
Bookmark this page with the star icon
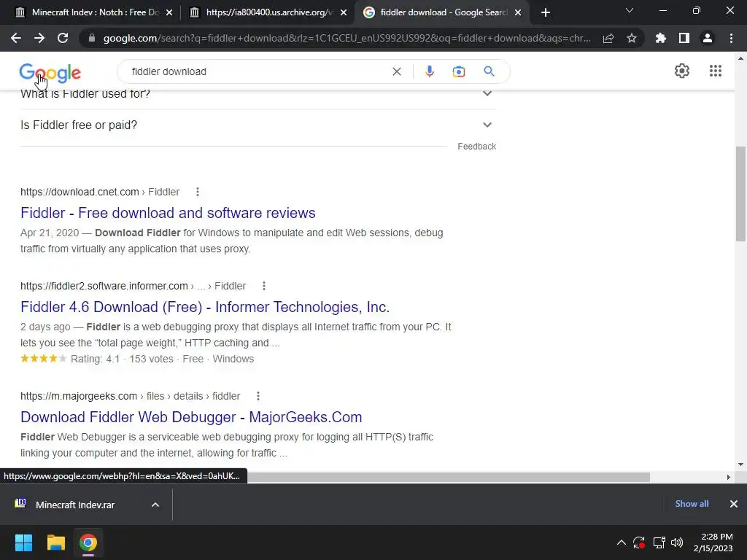(x=632, y=38)
